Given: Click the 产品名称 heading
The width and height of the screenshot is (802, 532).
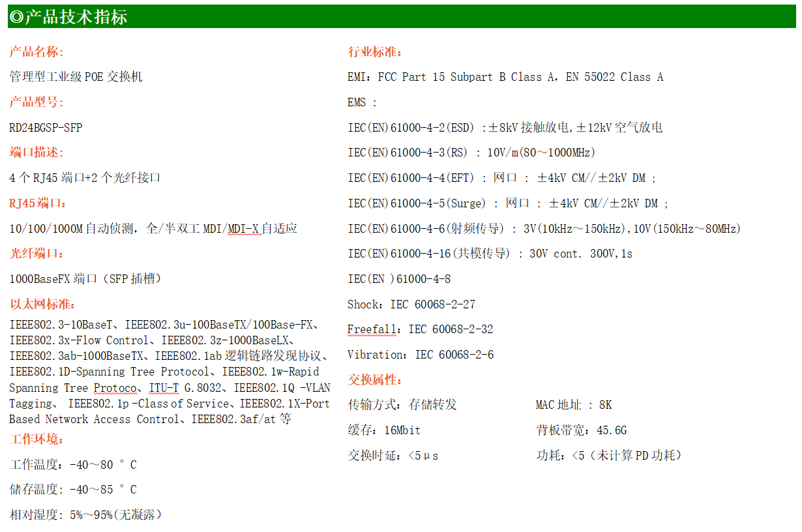Looking at the screenshot, I should [x=37, y=52].
